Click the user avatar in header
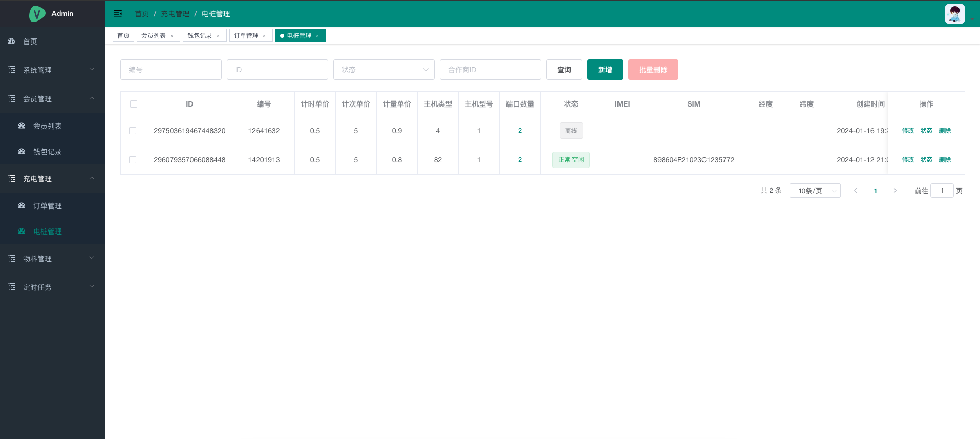Viewport: 980px width, 439px height. click(954, 14)
